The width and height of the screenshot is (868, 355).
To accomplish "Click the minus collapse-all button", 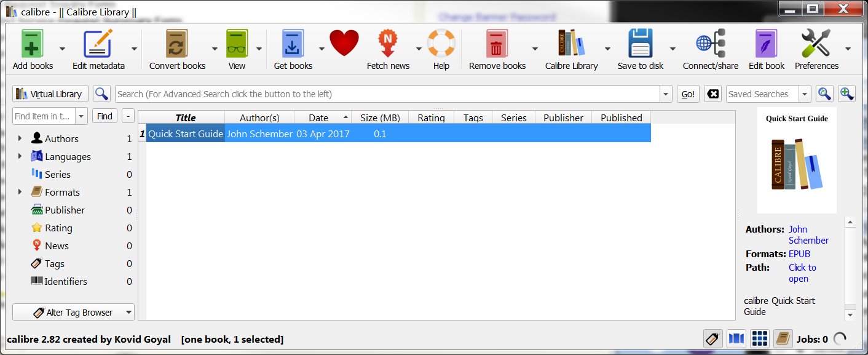I will tap(128, 116).
